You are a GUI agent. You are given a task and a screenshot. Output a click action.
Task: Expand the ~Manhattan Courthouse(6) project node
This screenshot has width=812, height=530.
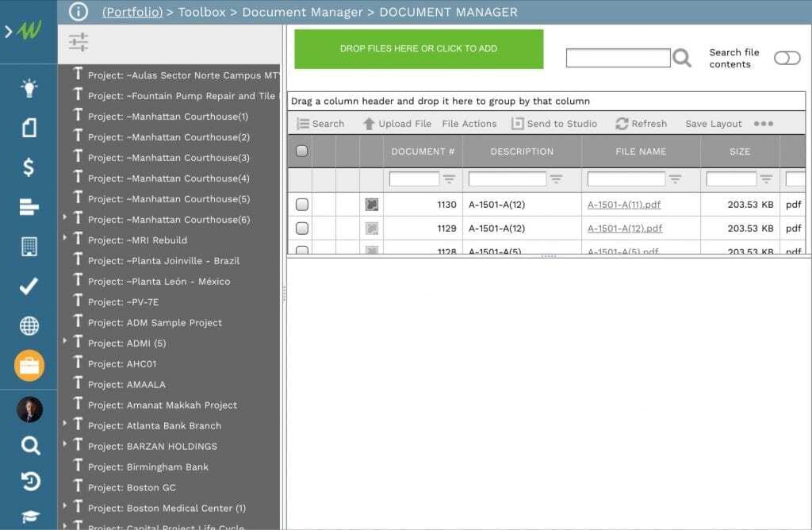point(65,217)
